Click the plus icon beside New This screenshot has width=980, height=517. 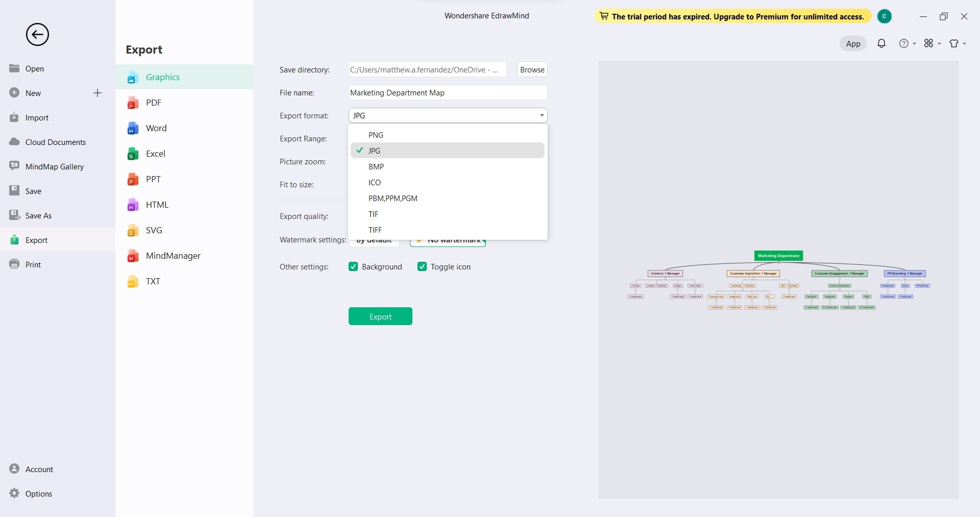click(97, 93)
